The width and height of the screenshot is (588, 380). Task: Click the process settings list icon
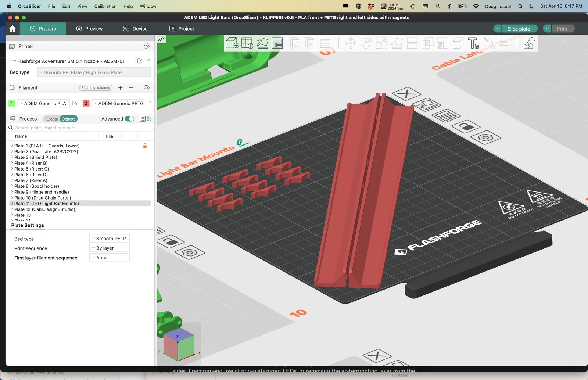143,119
